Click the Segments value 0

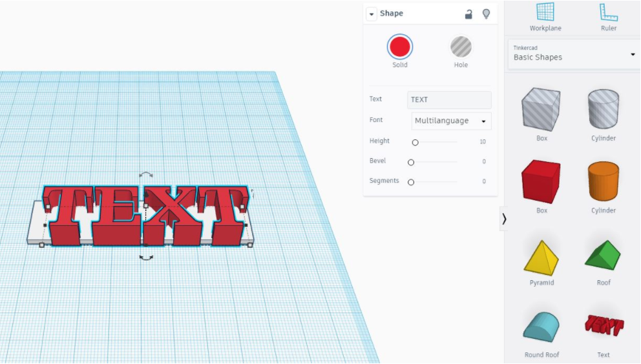tap(483, 181)
